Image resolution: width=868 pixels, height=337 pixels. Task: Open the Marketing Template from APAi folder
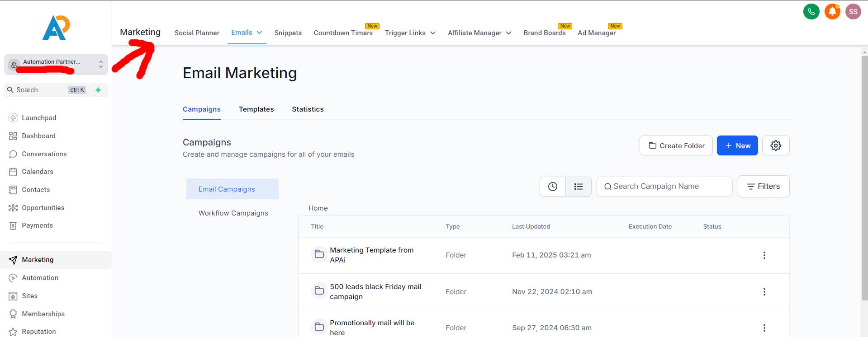(x=371, y=255)
